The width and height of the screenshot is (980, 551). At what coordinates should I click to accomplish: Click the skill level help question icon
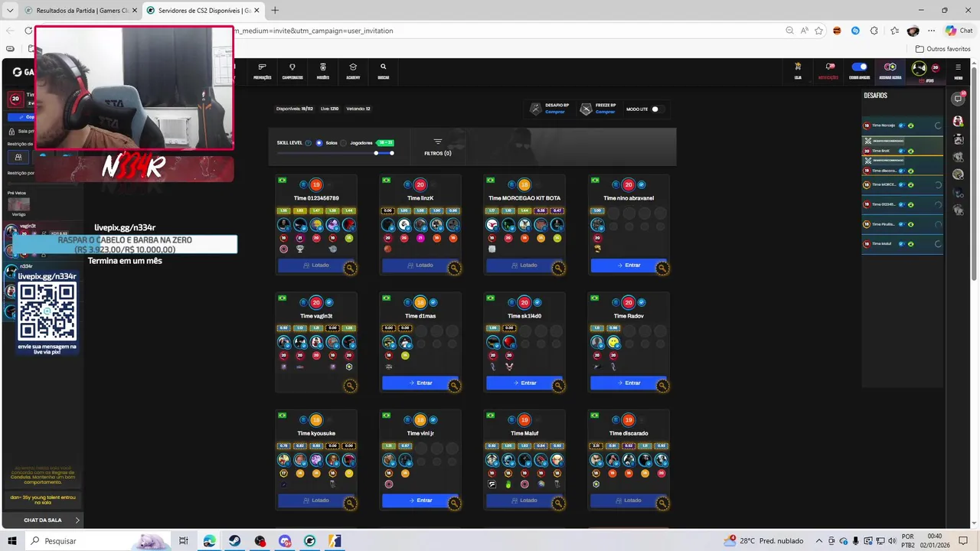309,143
